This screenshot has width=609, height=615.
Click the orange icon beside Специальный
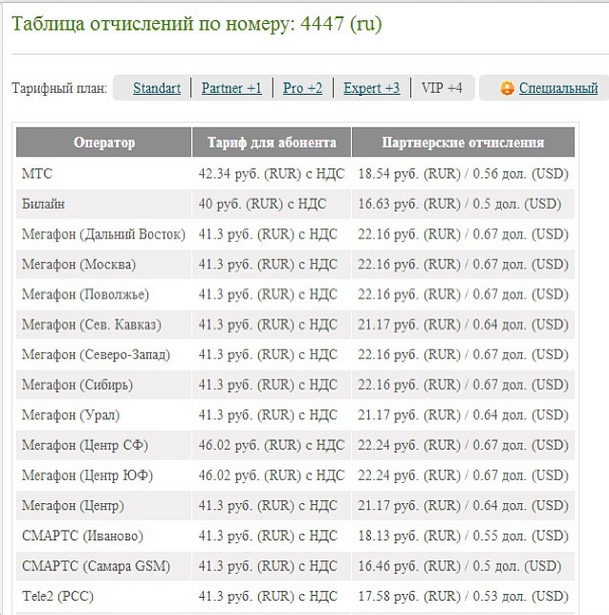coord(507,88)
